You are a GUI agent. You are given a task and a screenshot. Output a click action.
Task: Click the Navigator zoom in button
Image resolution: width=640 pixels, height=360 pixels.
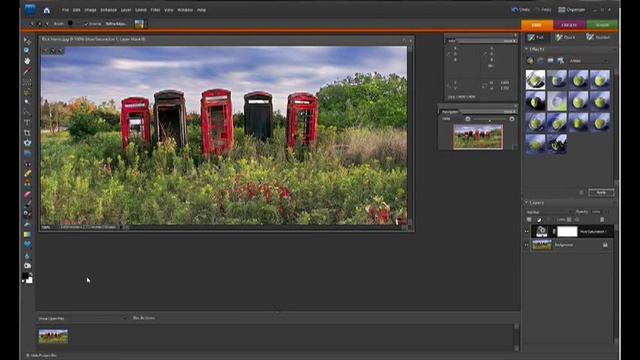512,119
